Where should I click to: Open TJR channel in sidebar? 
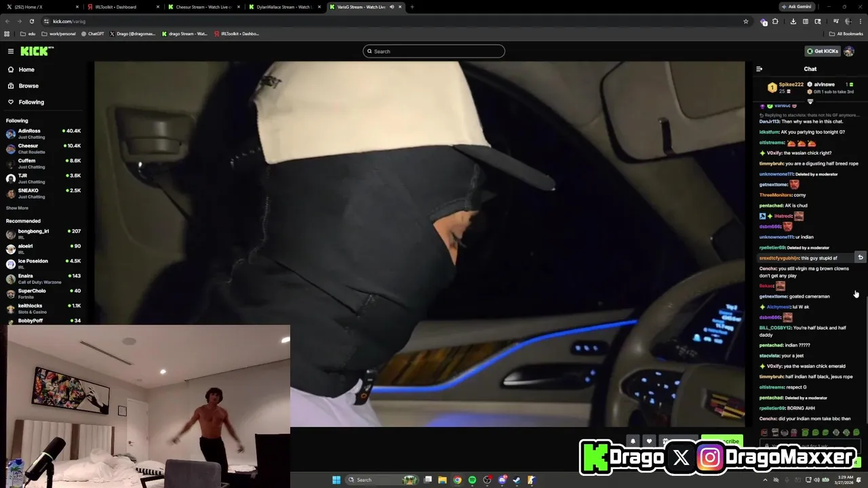tap(43, 178)
